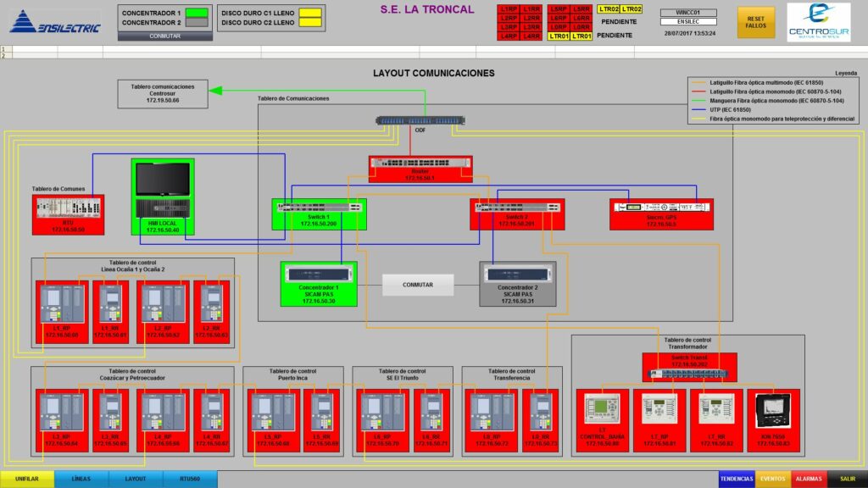868x488 pixels.
Task: Select the LT_CONTROL_BAHIA controller icon
Action: click(603, 410)
